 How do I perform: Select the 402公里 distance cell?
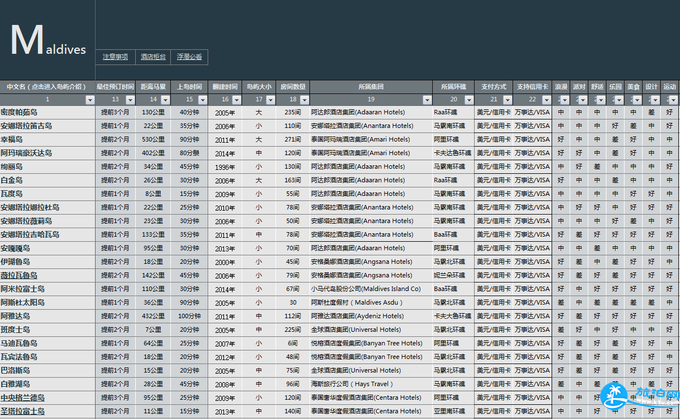pos(153,153)
